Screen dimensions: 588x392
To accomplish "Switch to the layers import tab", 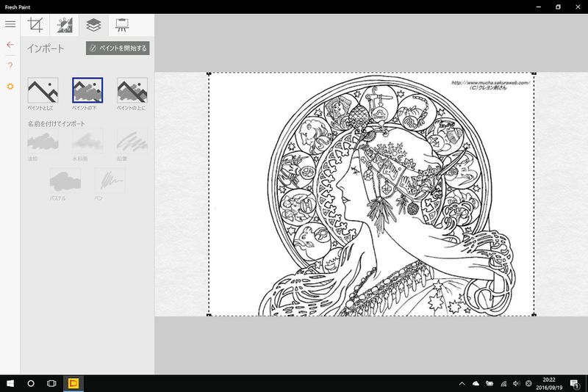I will tap(94, 25).
